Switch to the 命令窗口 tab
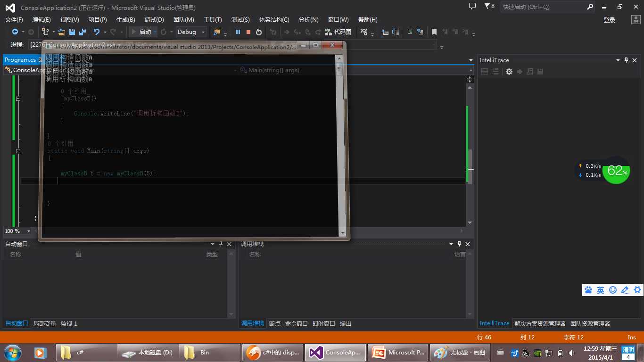The height and width of the screenshot is (362, 644). [297, 323]
